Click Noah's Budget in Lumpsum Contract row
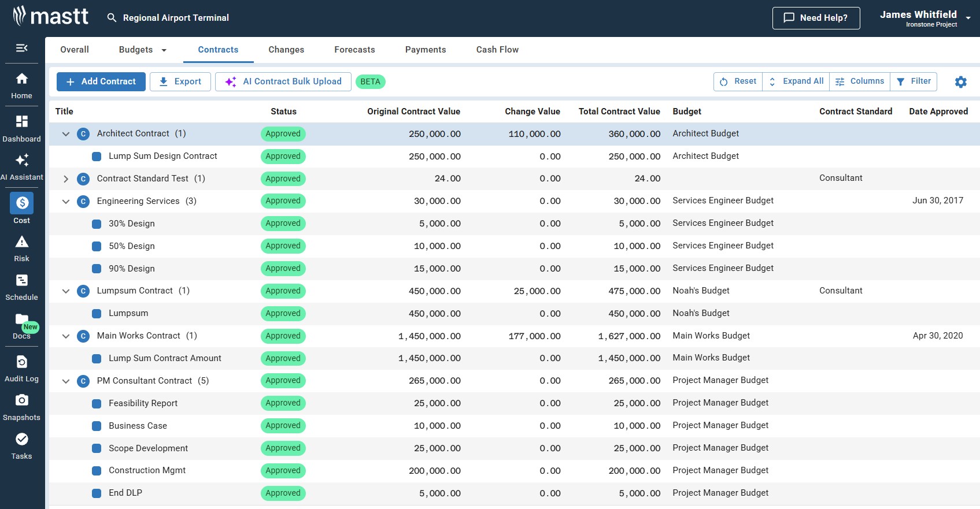 coord(701,291)
